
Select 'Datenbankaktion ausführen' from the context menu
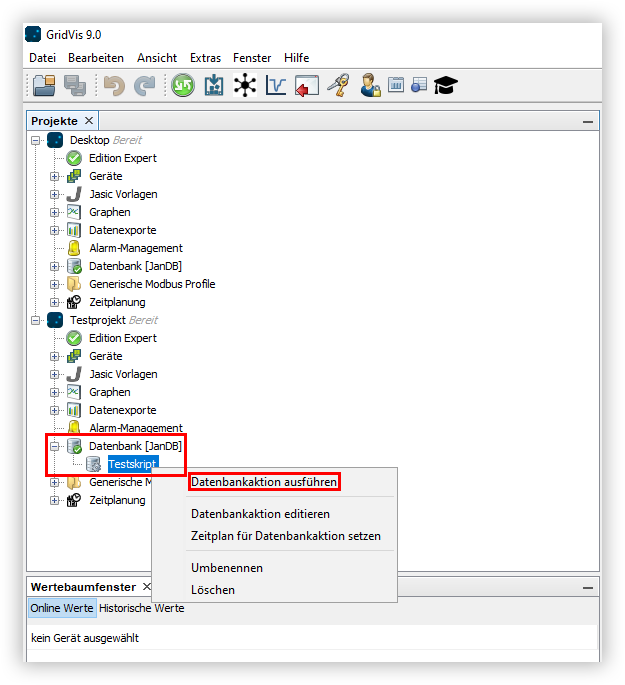[x=264, y=482]
